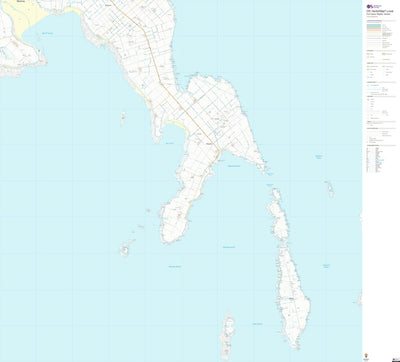
Task: Click the long island in the southeast
Action: click(x=293, y=297)
